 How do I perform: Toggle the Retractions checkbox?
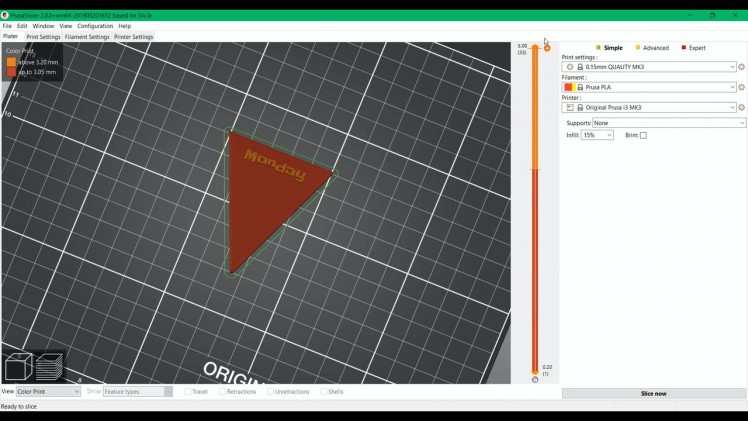point(222,391)
